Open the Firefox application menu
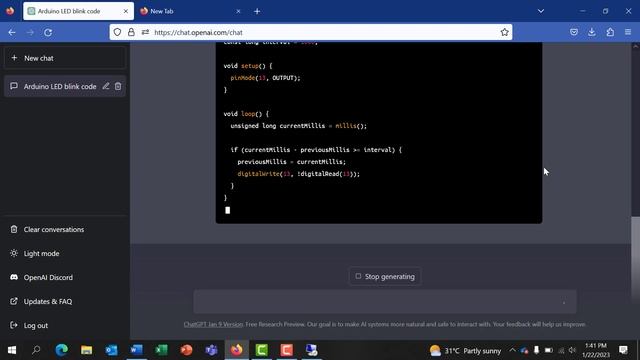 click(x=628, y=32)
